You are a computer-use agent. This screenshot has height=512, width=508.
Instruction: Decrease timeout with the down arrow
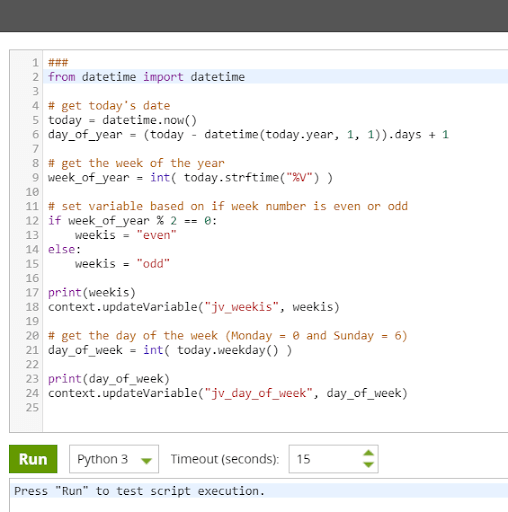click(368, 465)
